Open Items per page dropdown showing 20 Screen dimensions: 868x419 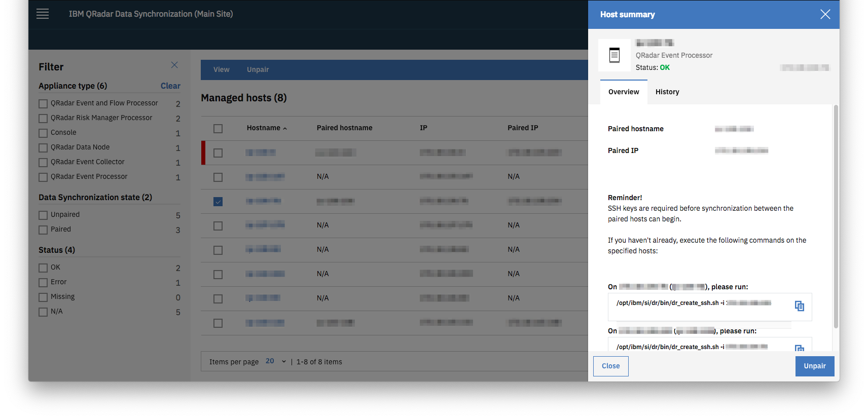coord(276,361)
